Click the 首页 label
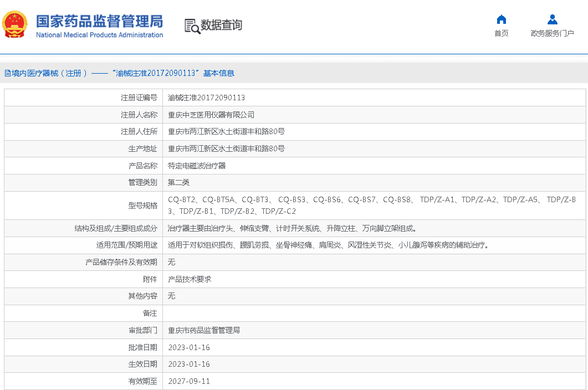 [502, 33]
